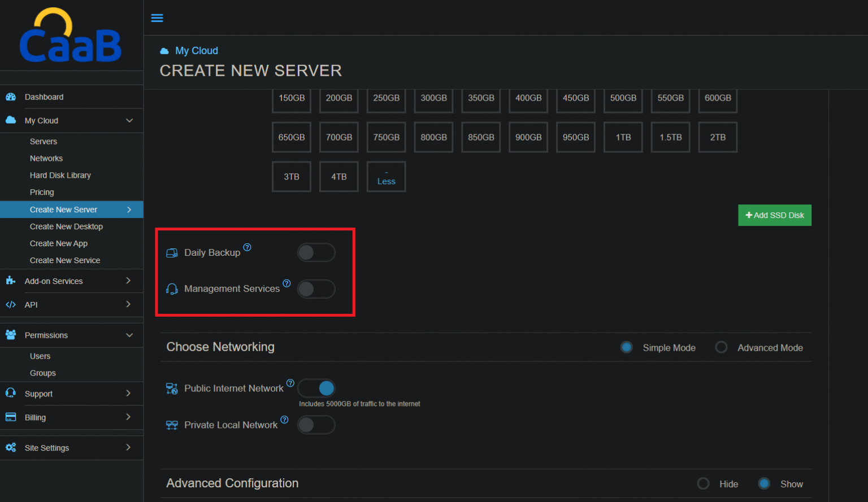Expand the API menu chevron

(x=128, y=304)
